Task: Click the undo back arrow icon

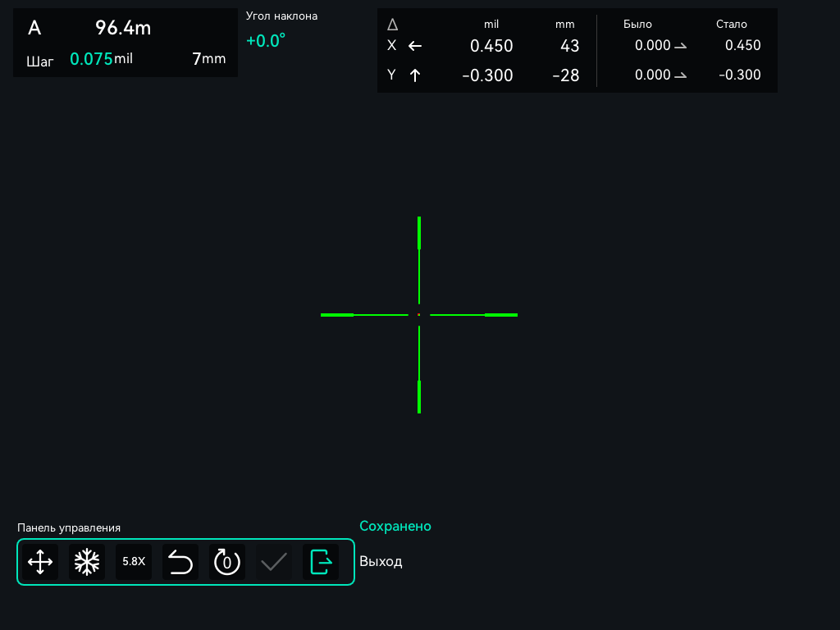Action: pos(180,562)
